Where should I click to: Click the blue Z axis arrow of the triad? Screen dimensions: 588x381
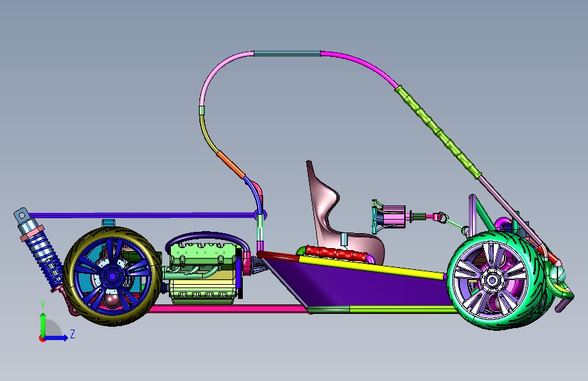pos(56,338)
